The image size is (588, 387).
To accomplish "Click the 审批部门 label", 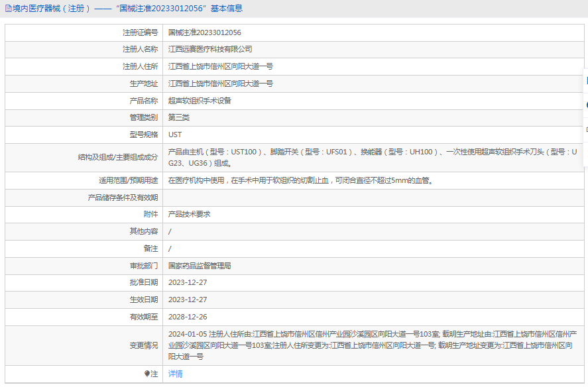I will pyautogui.click(x=144, y=266).
